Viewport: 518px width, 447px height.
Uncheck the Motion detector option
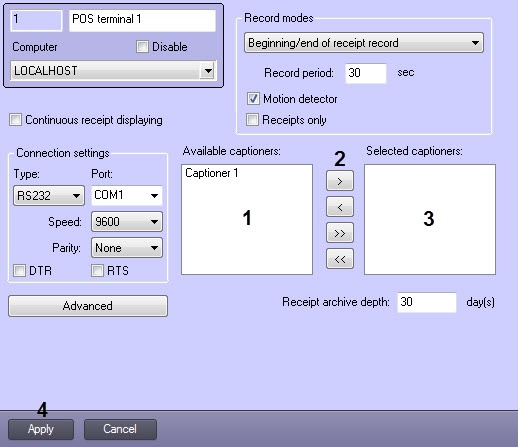(x=253, y=99)
